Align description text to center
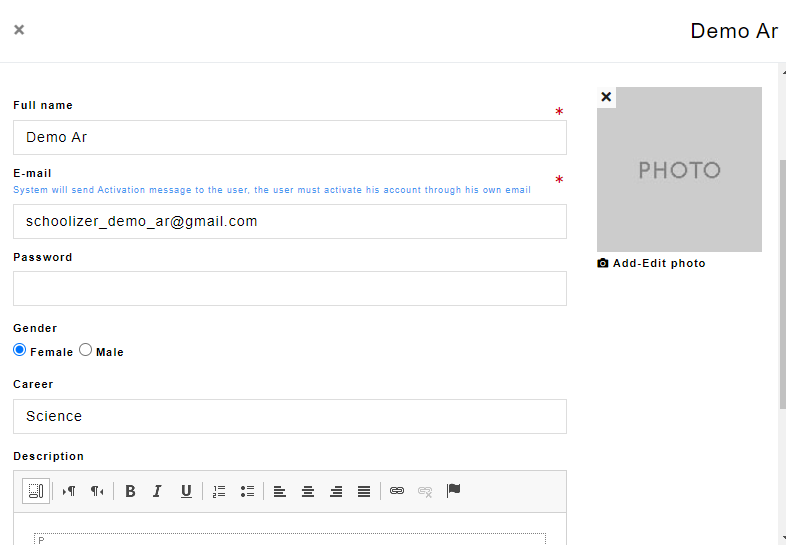The width and height of the screenshot is (786, 545). (308, 491)
